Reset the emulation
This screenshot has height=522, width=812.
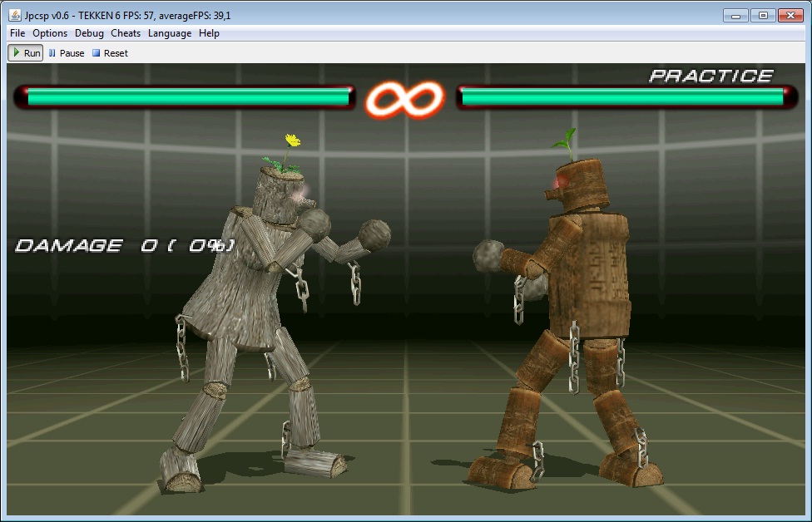click(x=110, y=52)
